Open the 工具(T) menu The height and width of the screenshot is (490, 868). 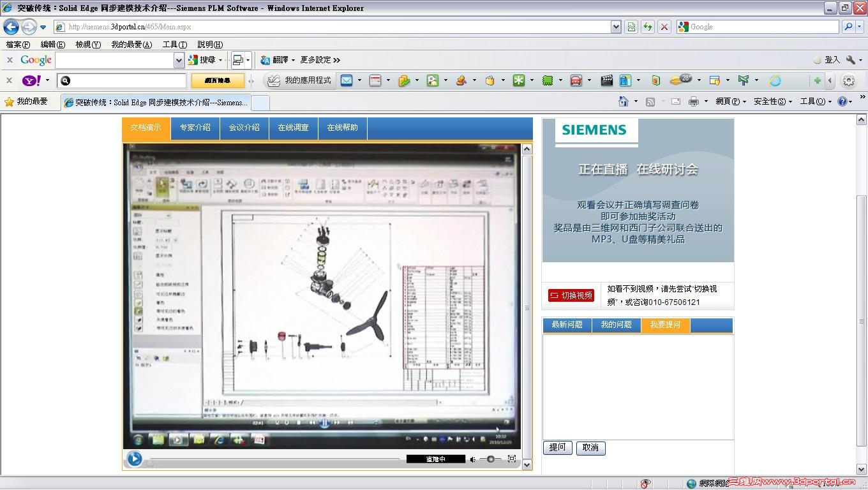175,45
